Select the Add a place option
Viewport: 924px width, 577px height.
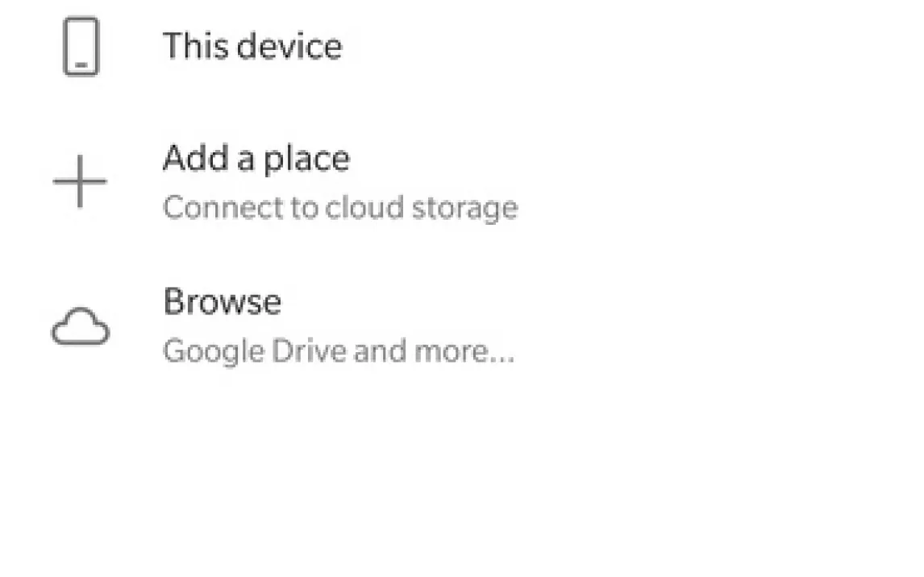(256, 159)
